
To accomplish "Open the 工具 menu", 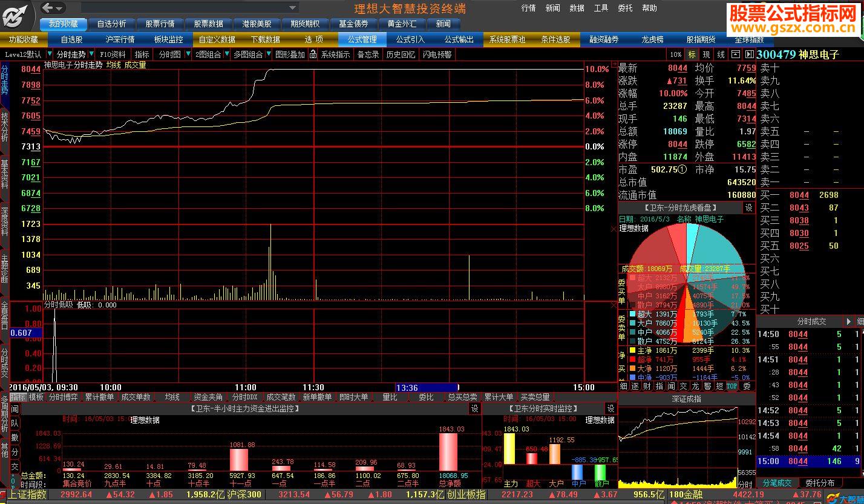I will click(x=601, y=8).
